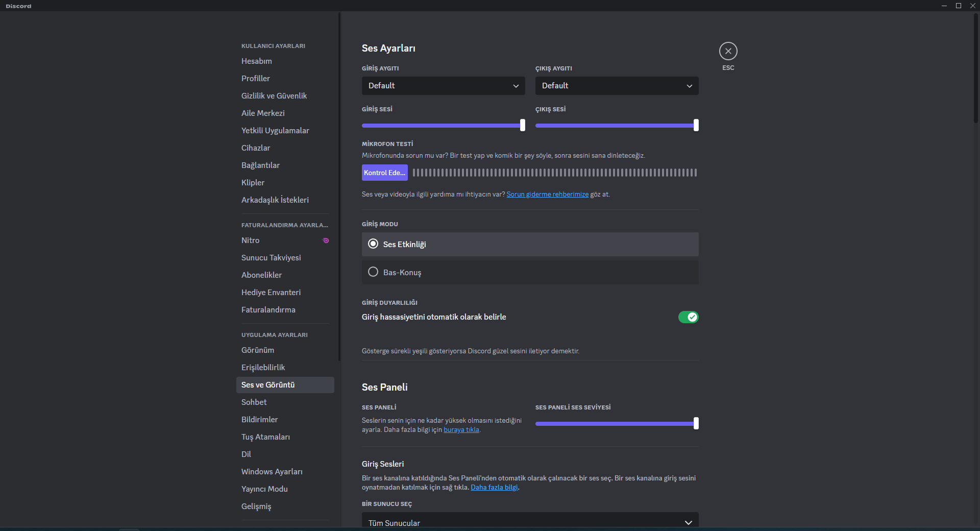Follow the Daha fazla bilgi link
The height and width of the screenshot is (531, 980).
[494, 488]
